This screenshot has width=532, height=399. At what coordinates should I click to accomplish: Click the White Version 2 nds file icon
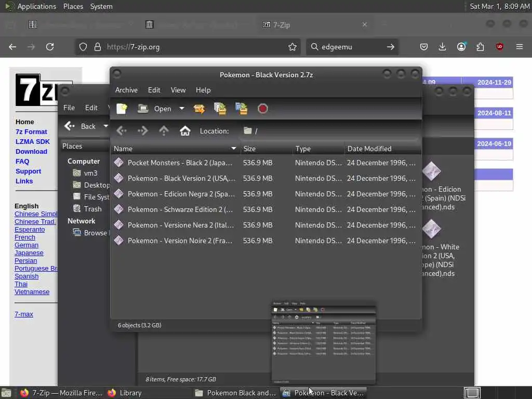(x=432, y=229)
